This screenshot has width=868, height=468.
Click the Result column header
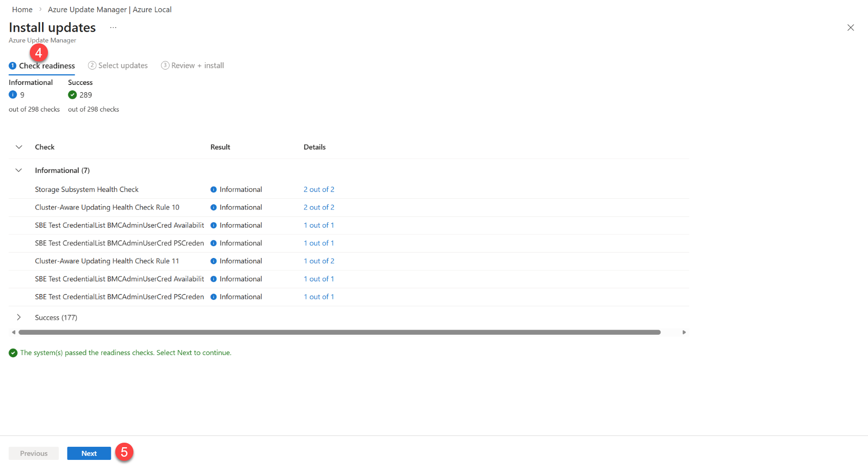pyautogui.click(x=220, y=147)
